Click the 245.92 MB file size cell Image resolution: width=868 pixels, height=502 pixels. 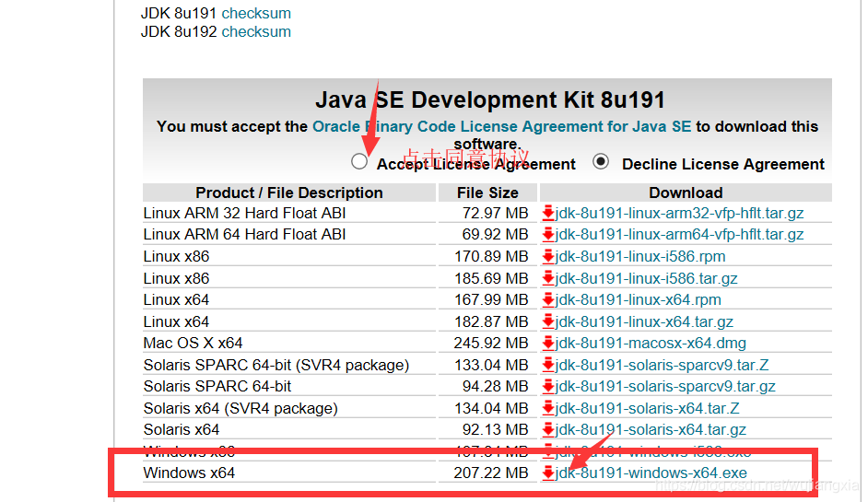click(x=491, y=344)
